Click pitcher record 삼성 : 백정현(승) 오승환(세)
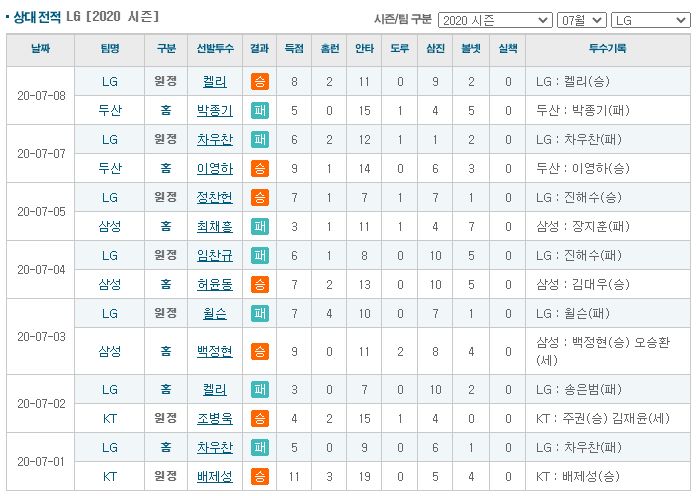697x496 pixels. point(603,351)
